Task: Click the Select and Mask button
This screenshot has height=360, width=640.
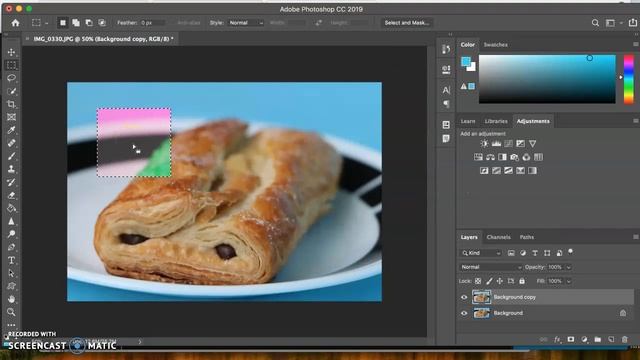Action: (x=407, y=23)
